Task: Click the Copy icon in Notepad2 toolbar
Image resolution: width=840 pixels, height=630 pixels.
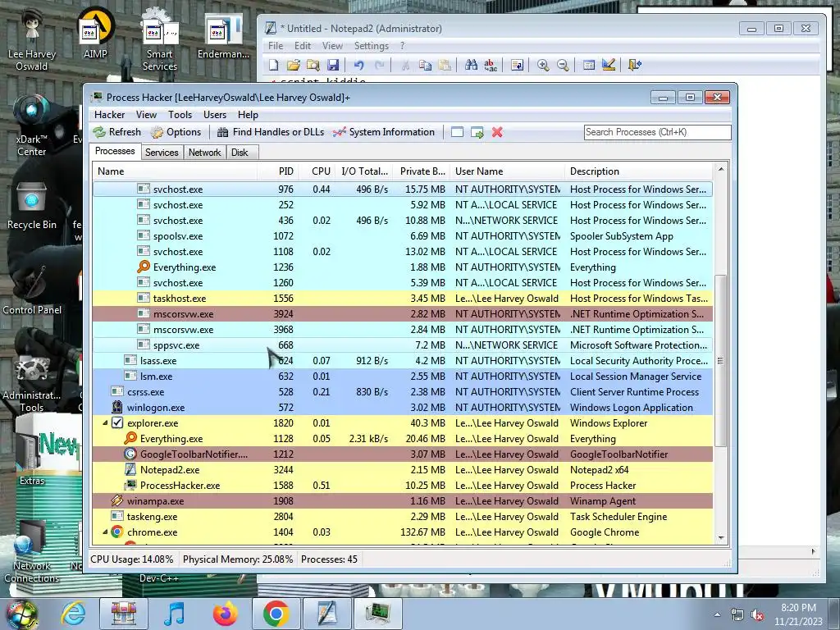Action: 426,66
